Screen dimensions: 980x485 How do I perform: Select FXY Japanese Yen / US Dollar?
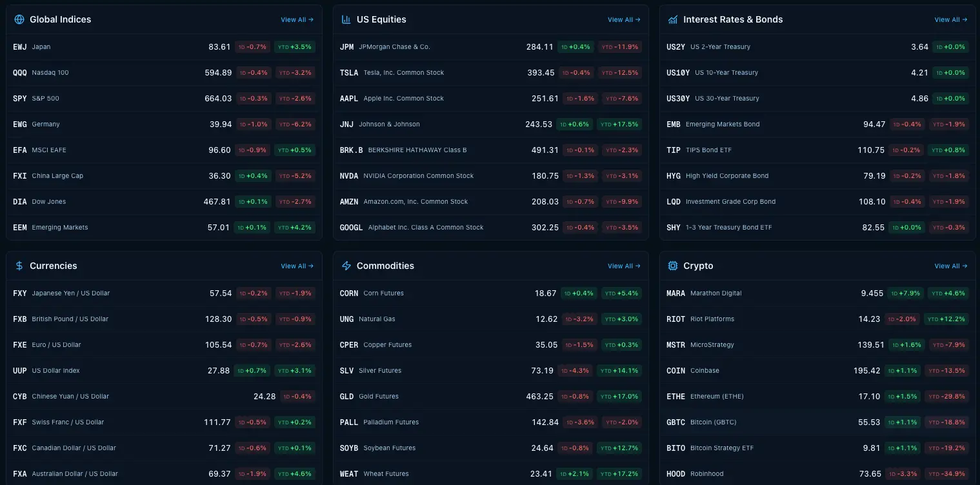tap(164, 293)
